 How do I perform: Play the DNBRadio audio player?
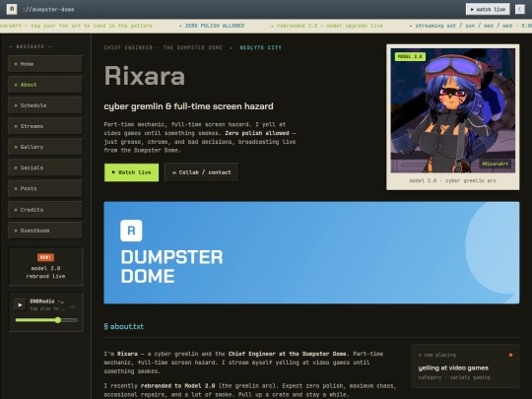(x=20, y=304)
